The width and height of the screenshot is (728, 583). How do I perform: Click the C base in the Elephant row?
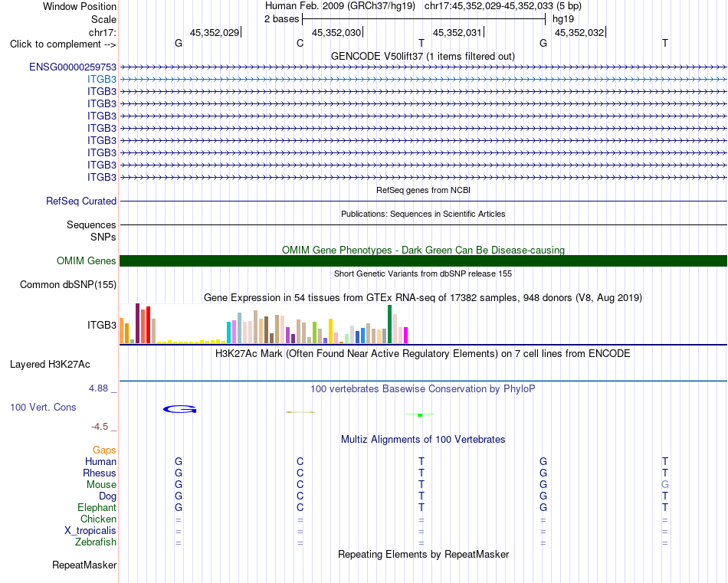tap(300, 507)
